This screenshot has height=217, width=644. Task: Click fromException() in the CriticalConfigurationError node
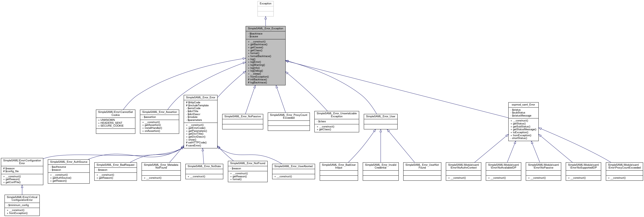pyautogui.click(x=17, y=213)
